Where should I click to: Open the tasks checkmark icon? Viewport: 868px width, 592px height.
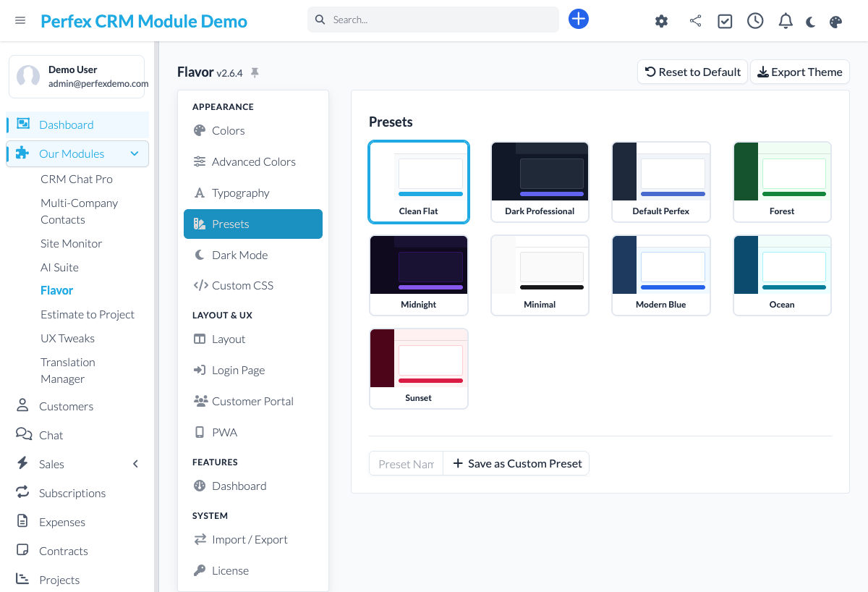pos(725,21)
